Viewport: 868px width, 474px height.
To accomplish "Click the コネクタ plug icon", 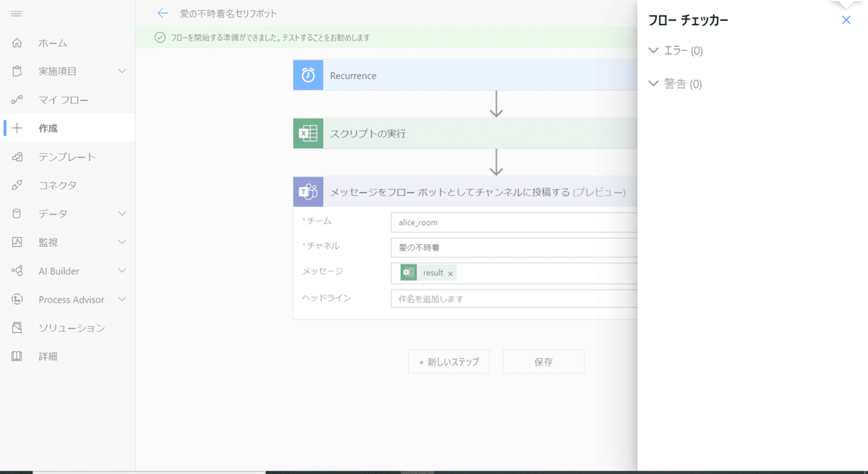I will point(17,185).
